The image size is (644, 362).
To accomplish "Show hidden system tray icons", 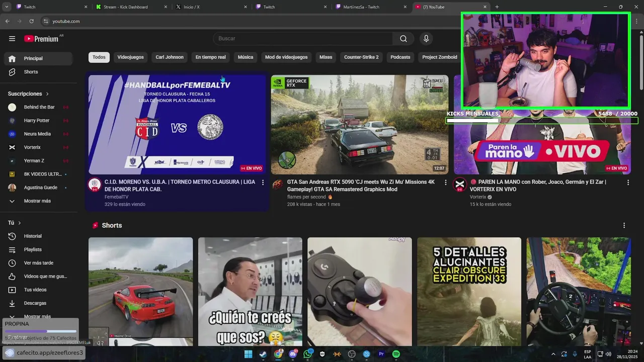I will [x=553, y=354].
